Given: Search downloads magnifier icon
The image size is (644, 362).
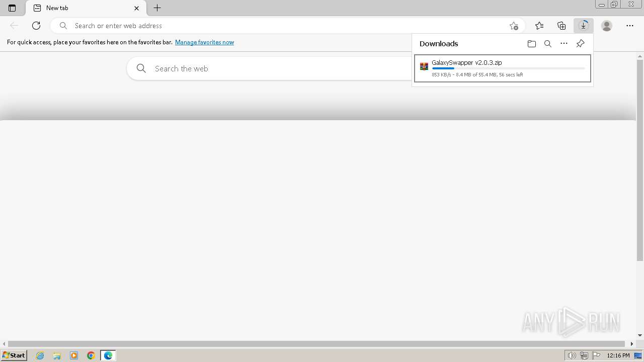Looking at the screenshot, I should pos(548,44).
